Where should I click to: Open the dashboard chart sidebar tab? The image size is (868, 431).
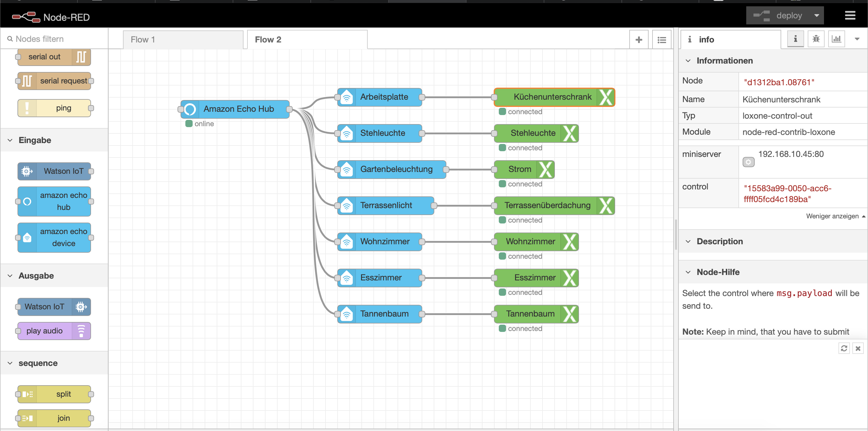click(836, 39)
